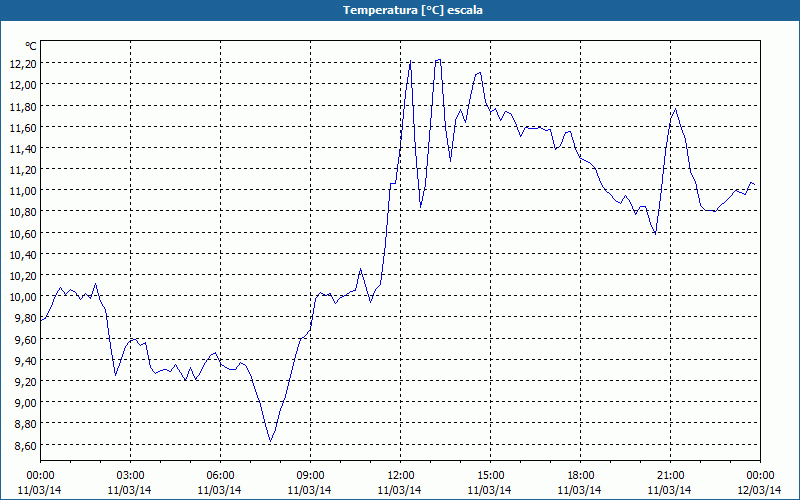Image resolution: width=800 pixels, height=500 pixels.
Task: Pick the 18:00 time axis label
Action: tap(580, 475)
